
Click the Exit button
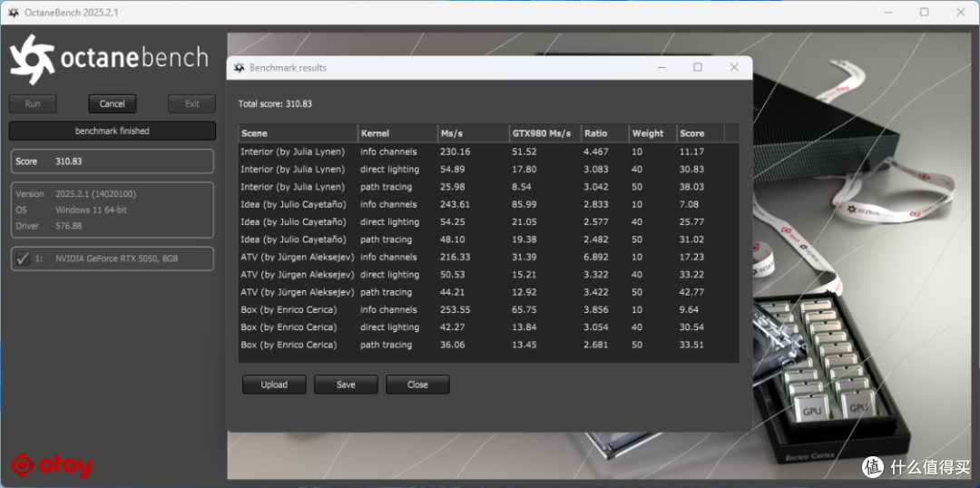click(x=191, y=103)
